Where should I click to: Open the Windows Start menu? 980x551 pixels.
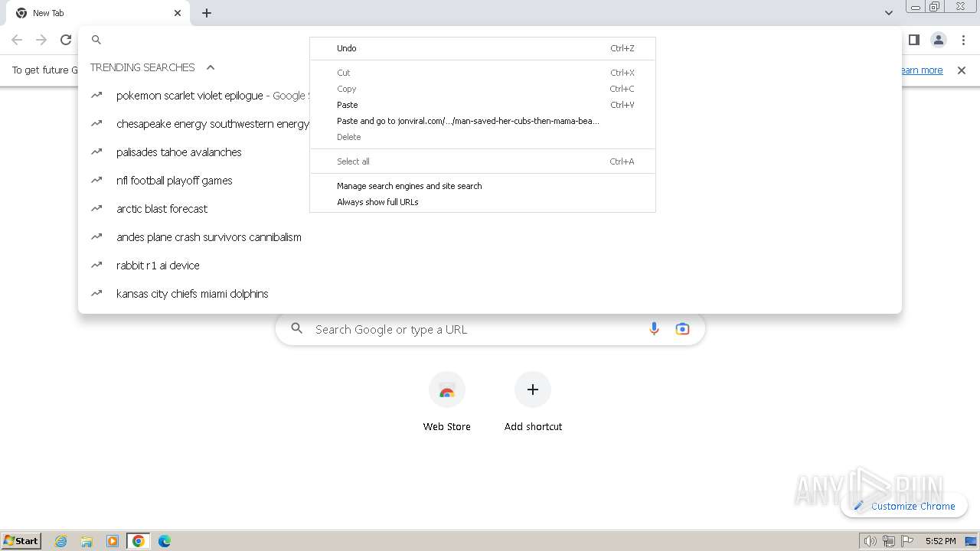click(x=21, y=540)
